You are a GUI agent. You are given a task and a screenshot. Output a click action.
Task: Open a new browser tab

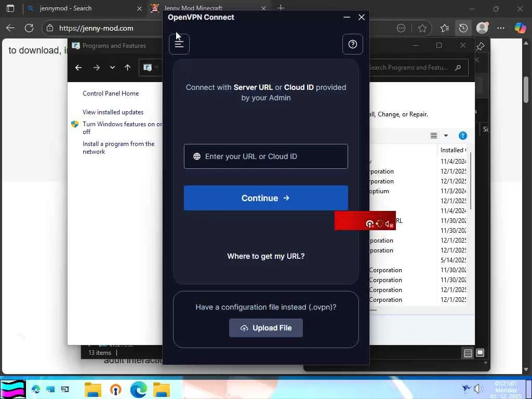281,8
